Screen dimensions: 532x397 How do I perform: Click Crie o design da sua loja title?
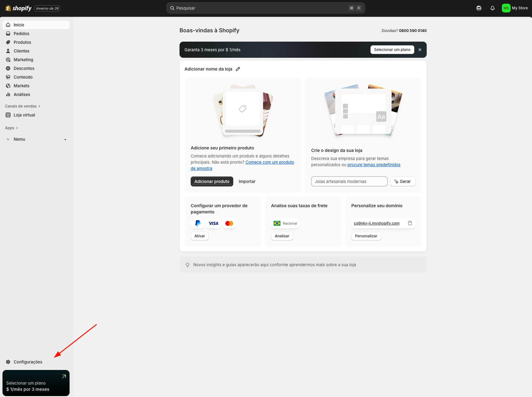(x=337, y=150)
